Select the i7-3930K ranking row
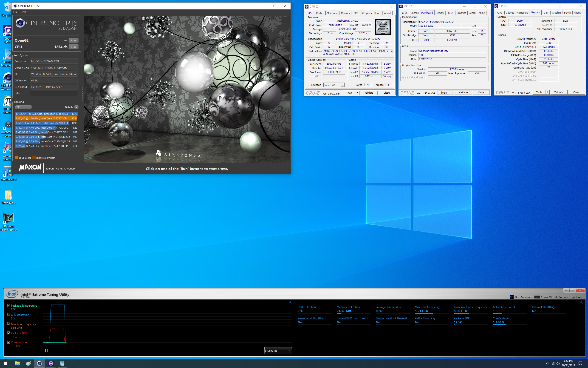588x368 pixels. point(46,123)
